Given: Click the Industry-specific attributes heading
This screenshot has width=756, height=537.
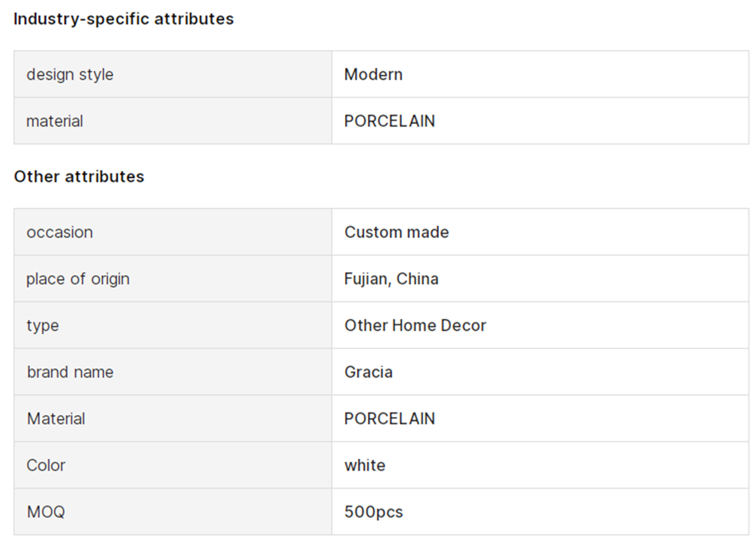Looking at the screenshot, I should pyautogui.click(x=123, y=19).
